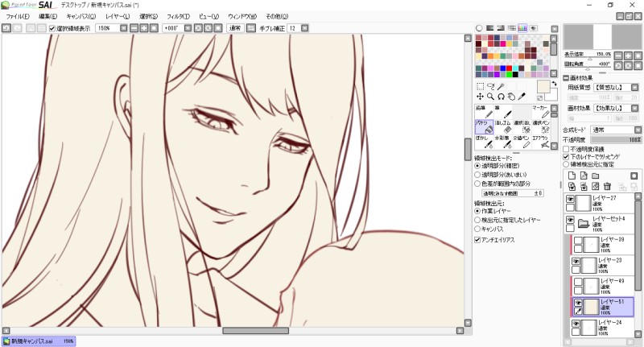Image resolution: width=644 pixels, height=347 pixels.
Task: Choose the rotate view tool
Action: (501, 97)
